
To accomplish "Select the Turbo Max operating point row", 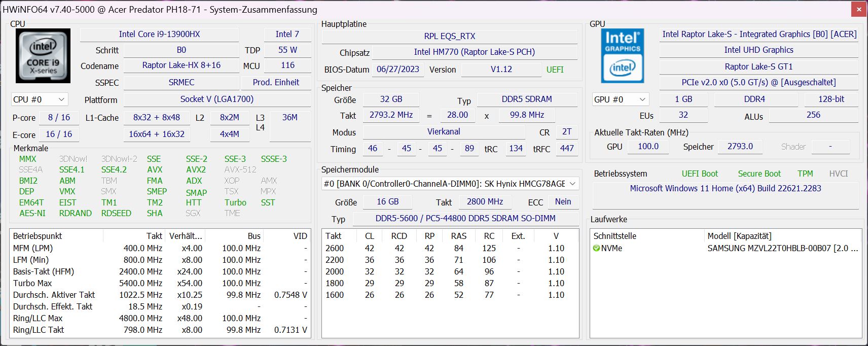I will click(x=160, y=283).
